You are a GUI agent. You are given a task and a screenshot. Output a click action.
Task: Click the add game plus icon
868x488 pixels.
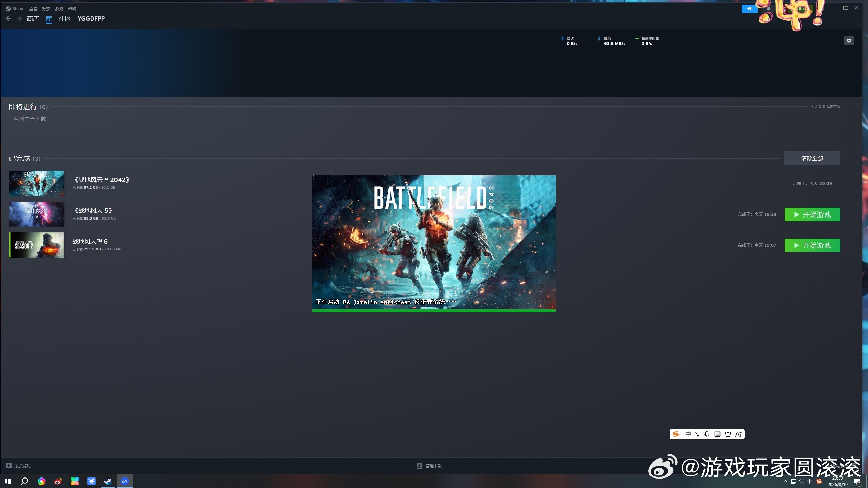click(x=9, y=466)
